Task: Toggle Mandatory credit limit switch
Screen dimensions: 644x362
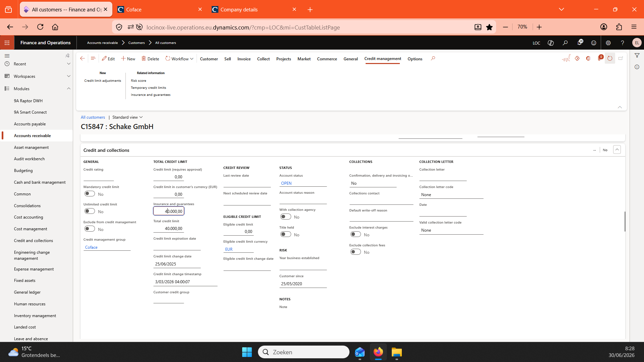Action: click(90, 194)
